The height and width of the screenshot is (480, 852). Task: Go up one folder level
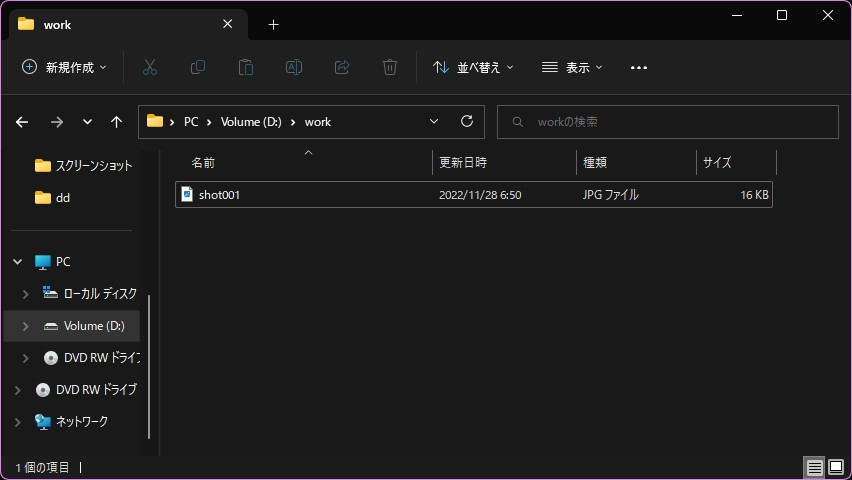pos(116,122)
